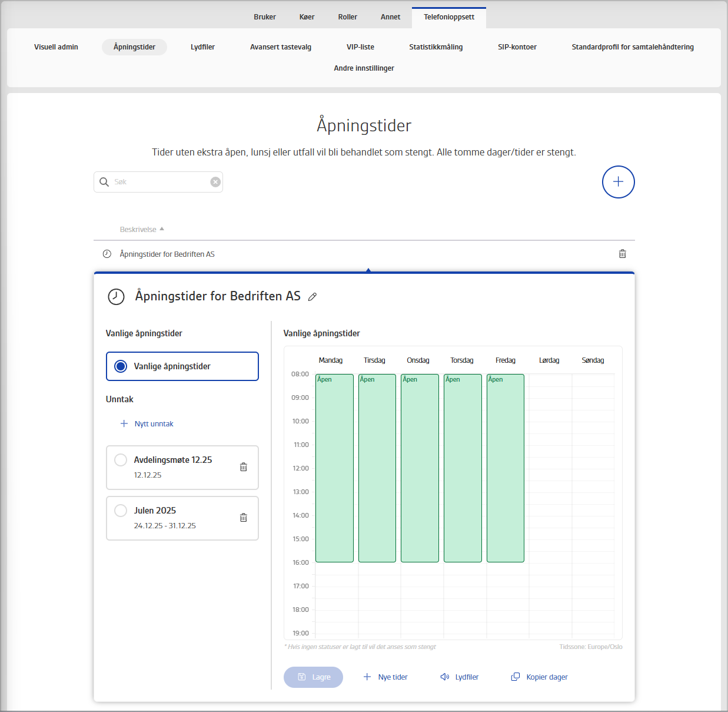Select the Julen 2025 radio button
The width and height of the screenshot is (728, 712).
121,511
